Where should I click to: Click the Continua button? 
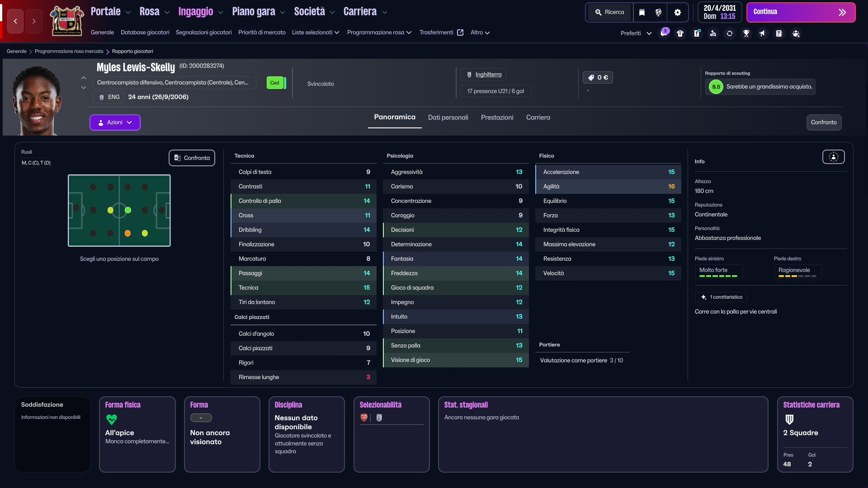coord(801,12)
